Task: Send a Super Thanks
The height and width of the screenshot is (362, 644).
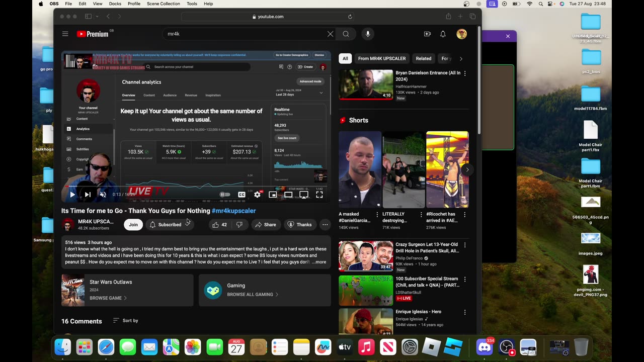Action: pos(299,225)
